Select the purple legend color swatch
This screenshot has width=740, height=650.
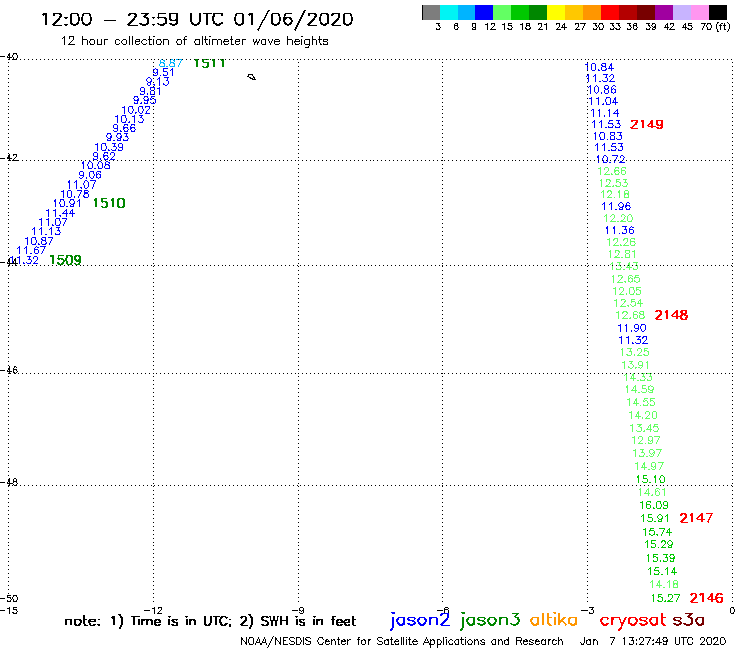pos(664,12)
